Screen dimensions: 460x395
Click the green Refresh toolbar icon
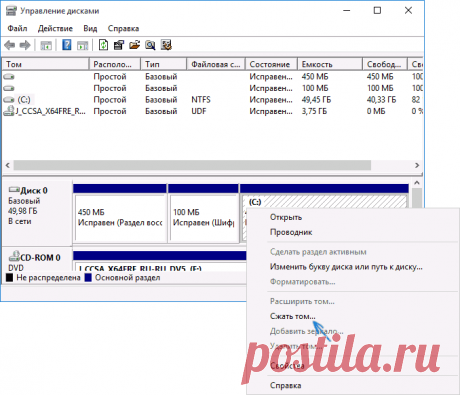[x=103, y=45]
